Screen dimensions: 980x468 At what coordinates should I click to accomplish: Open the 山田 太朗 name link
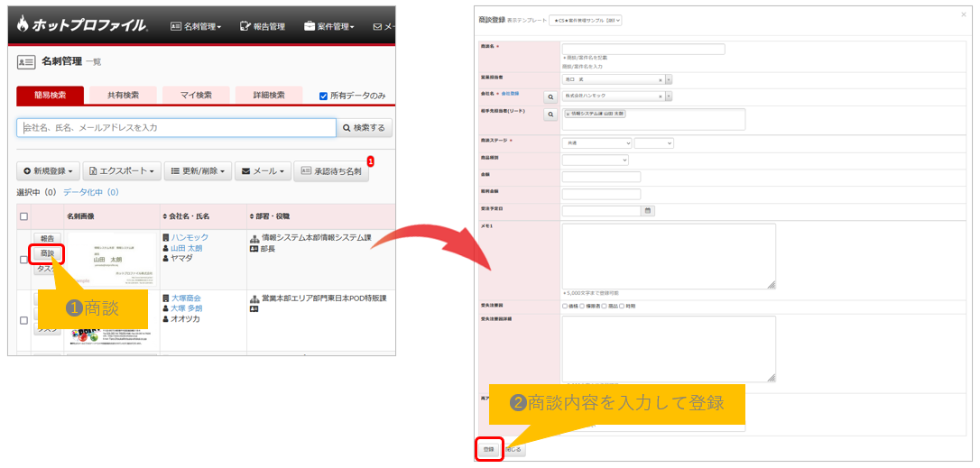coord(186,247)
